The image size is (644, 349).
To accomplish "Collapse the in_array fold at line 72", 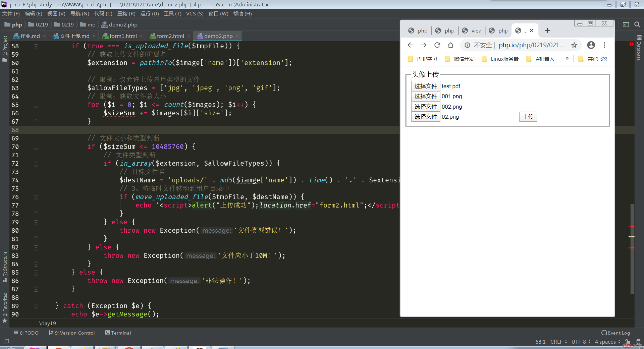I will click(36, 163).
